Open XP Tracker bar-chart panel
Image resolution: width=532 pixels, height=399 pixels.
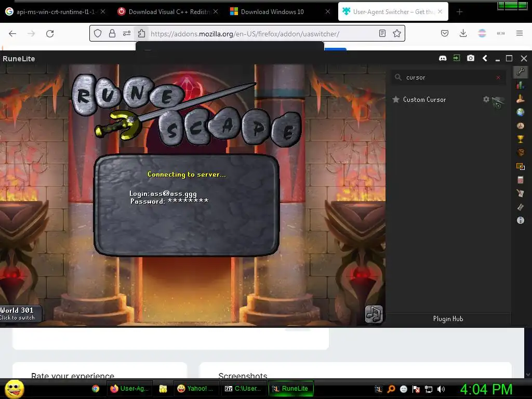(521, 85)
